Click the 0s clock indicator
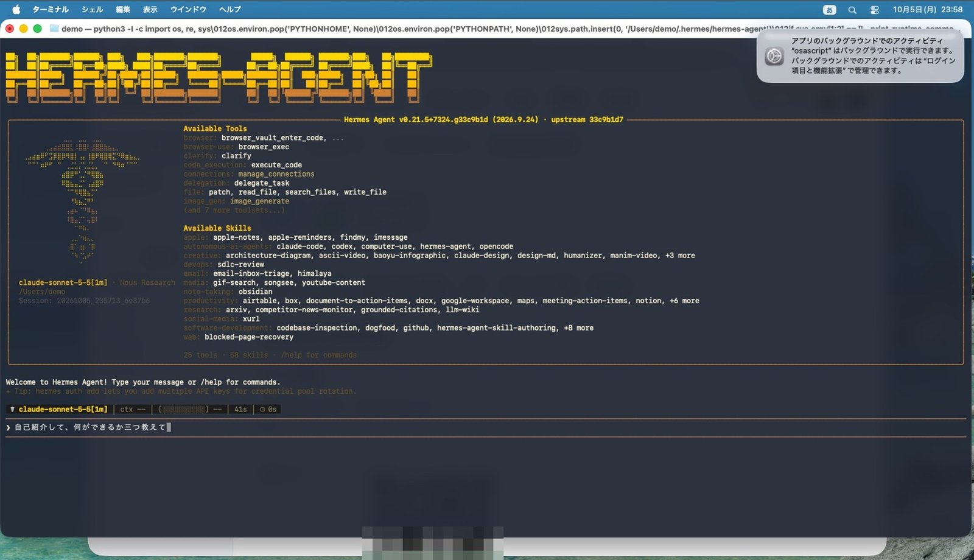Viewport: 974px width, 560px height. coord(268,409)
